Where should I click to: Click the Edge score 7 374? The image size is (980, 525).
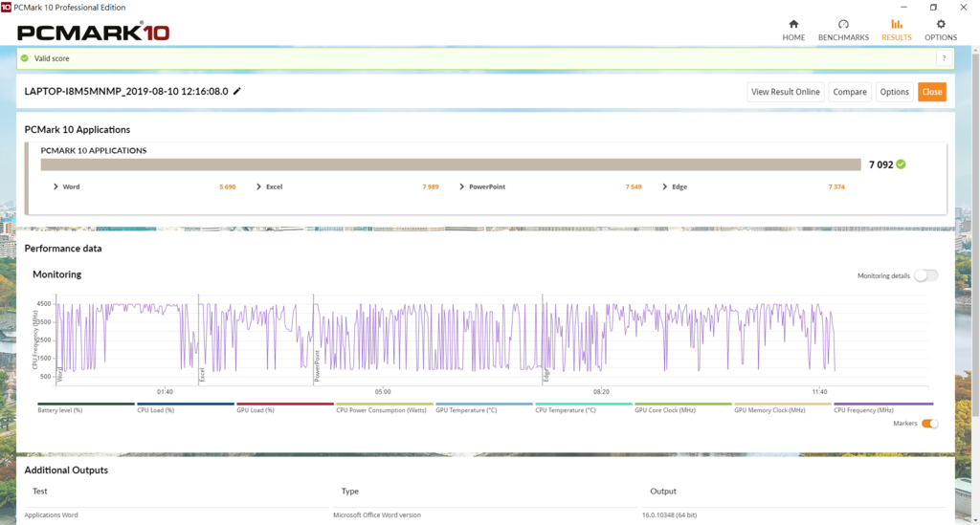[836, 186]
